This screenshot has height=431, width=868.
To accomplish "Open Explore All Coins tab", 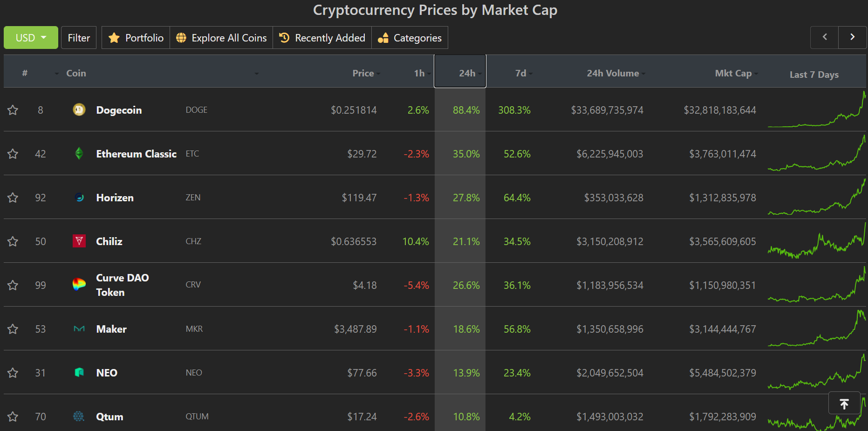I will [221, 38].
